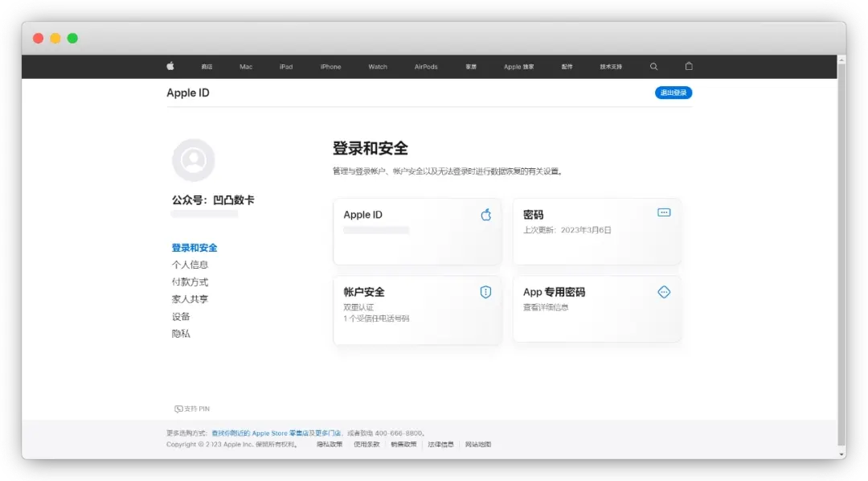
Task: Close the window with red button
Action: [x=39, y=39]
